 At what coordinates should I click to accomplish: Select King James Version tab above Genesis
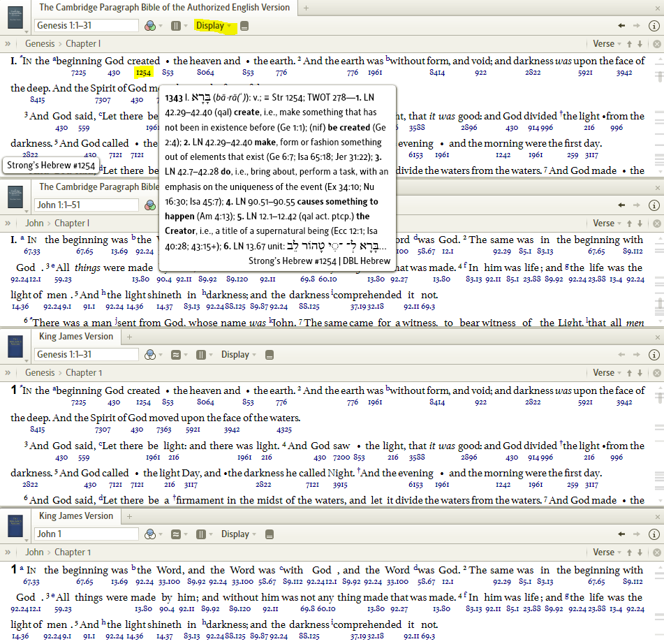tap(76, 337)
